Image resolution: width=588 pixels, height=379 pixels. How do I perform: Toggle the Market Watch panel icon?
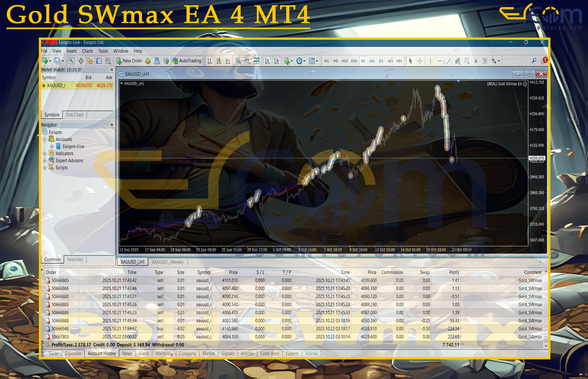coord(72,61)
